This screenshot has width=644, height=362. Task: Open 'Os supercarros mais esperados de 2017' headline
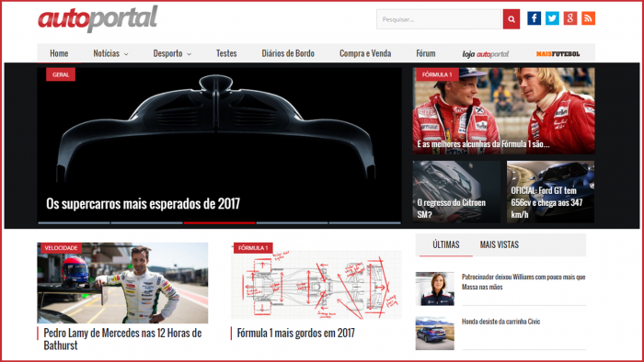(x=143, y=204)
